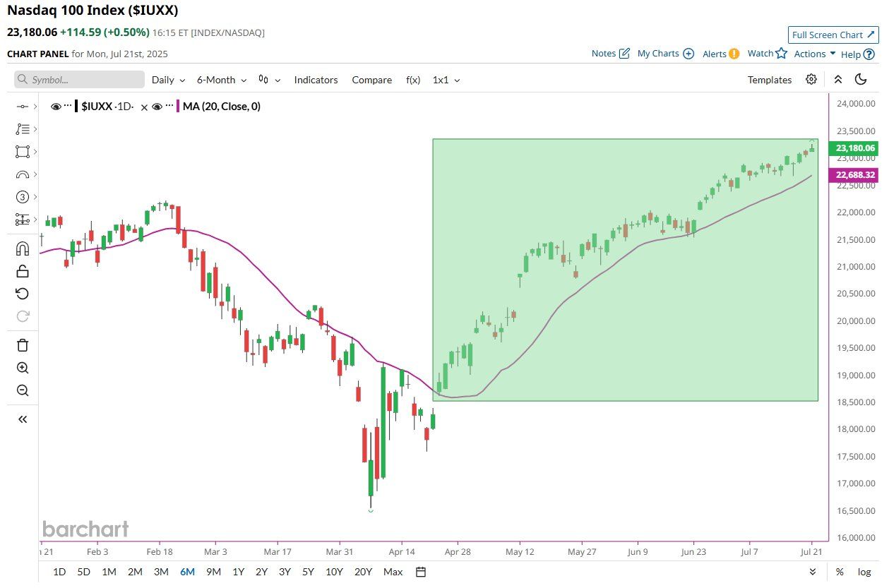Open chart settings gear icon
The width and height of the screenshot is (889, 588).
[811, 79]
